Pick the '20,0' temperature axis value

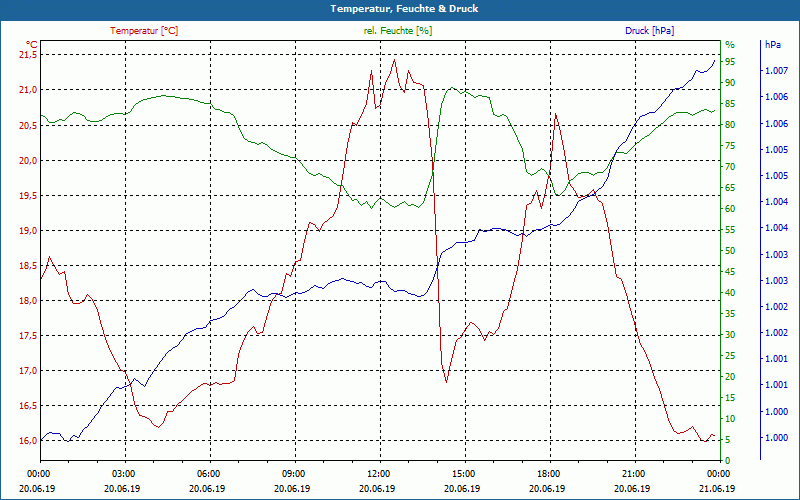tap(28, 160)
